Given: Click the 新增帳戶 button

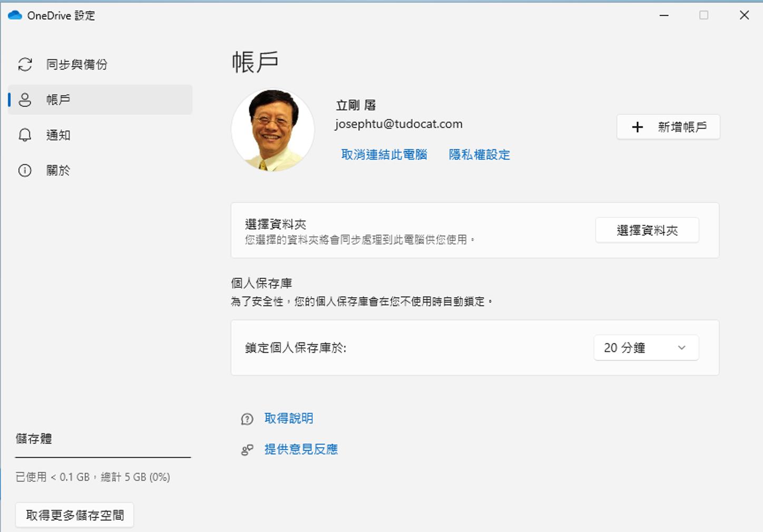Looking at the screenshot, I should point(668,127).
